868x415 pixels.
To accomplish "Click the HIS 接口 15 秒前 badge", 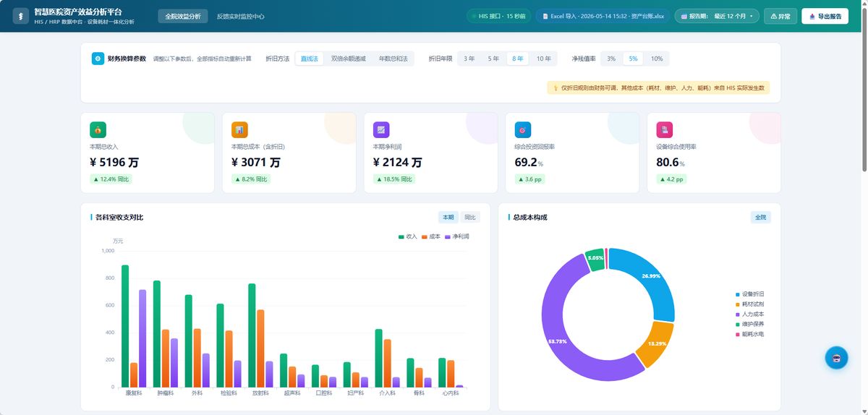I will tap(498, 16).
